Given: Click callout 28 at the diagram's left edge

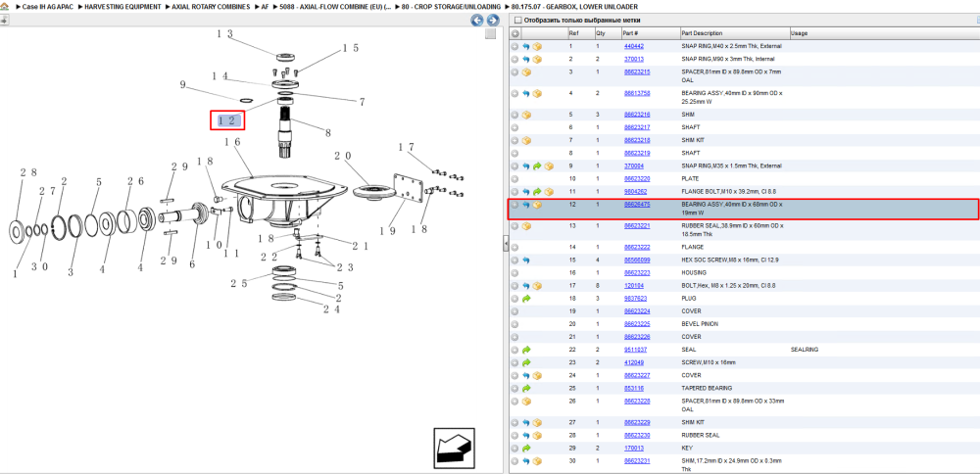Looking at the screenshot, I should pyautogui.click(x=28, y=172).
